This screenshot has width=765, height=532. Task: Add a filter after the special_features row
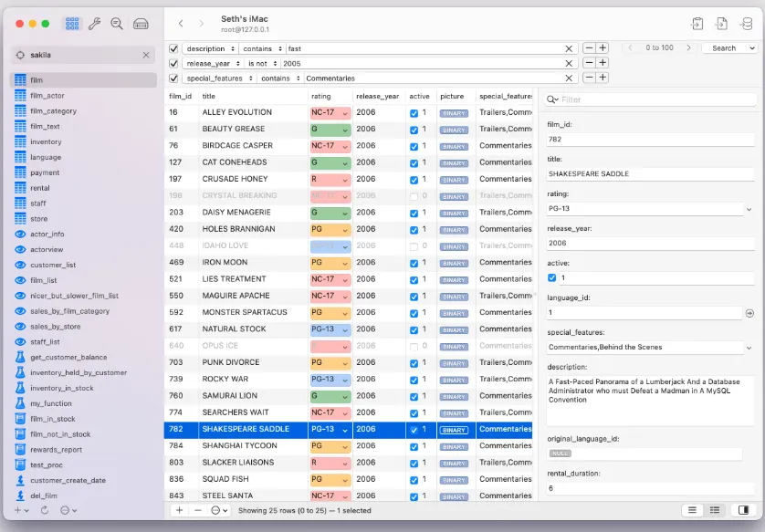pos(603,77)
